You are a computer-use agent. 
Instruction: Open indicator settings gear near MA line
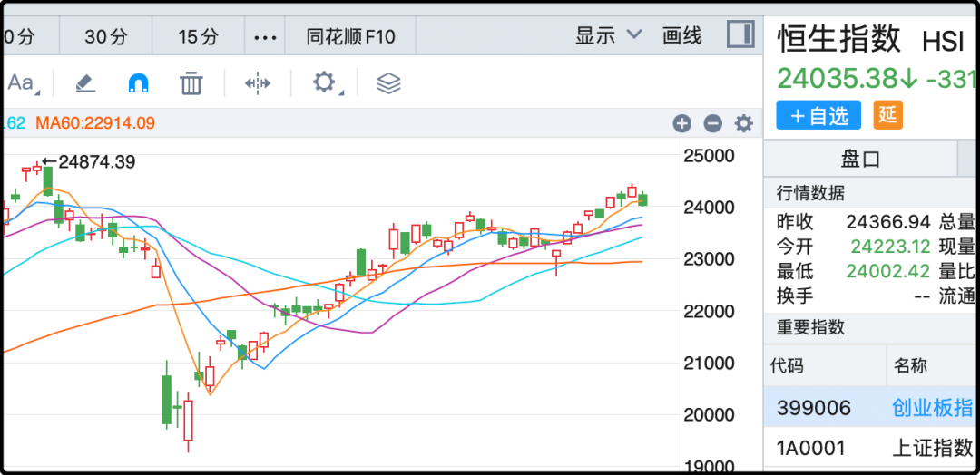pos(744,124)
